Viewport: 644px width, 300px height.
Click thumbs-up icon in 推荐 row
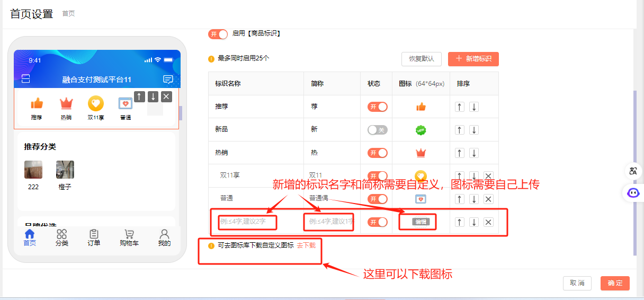pyautogui.click(x=421, y=107)
